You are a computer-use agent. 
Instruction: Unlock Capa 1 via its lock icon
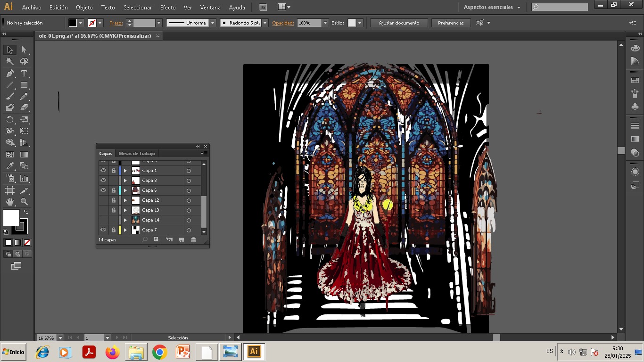coord(113,171)
